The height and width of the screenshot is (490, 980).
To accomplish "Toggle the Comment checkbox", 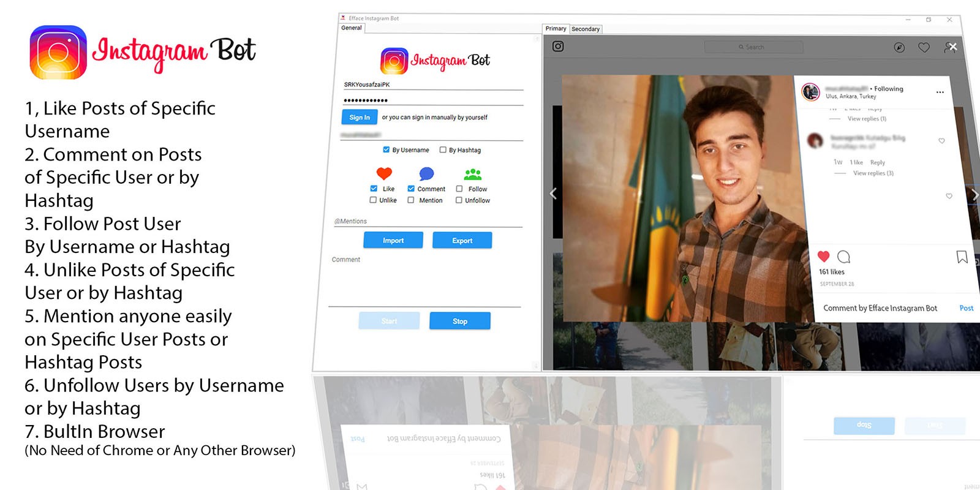I will (411, 189).
